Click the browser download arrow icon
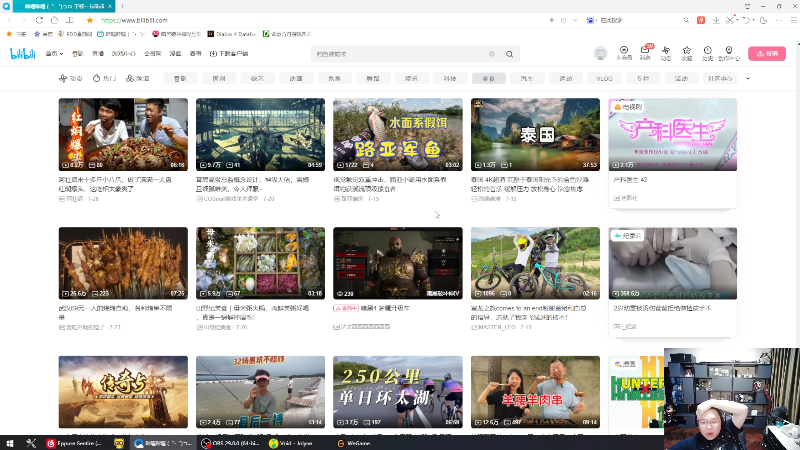Screen dimensions: 800x450 [716, 20]
